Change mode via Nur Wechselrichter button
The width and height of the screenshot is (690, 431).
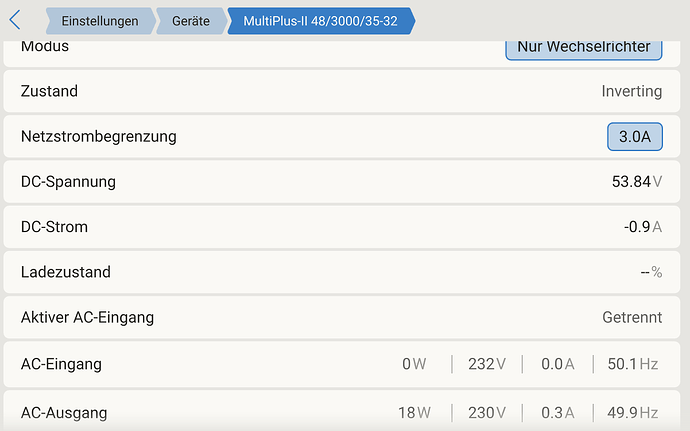click(584, 50)
